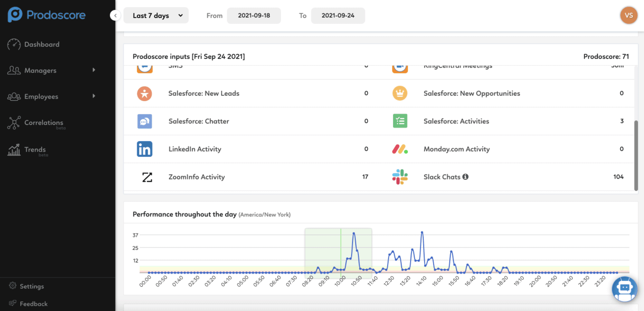Click the ZoomInfo Activity label
This screenshot has height=311, width=644.
(x=196, y=177)
